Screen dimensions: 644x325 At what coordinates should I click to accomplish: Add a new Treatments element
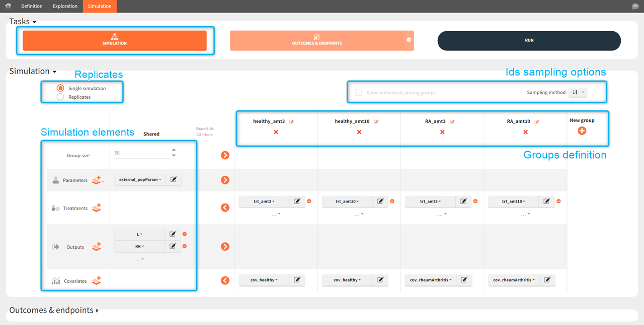point(96,208)
